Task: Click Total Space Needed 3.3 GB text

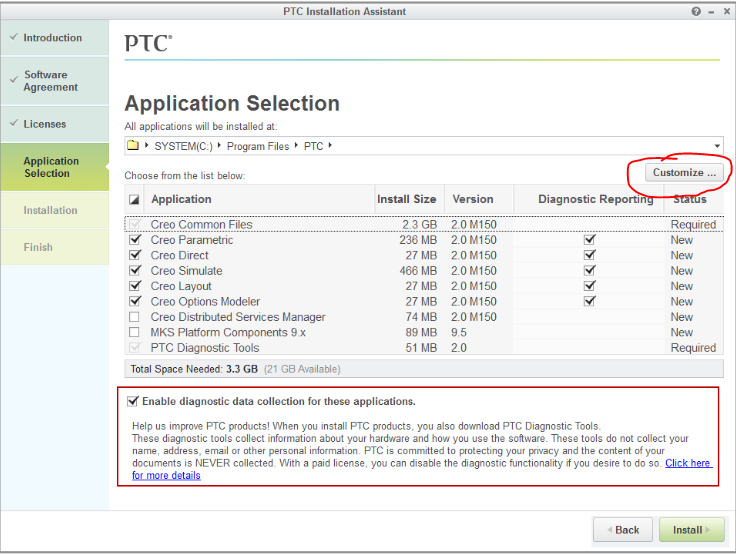Action: tap(194, 369)
